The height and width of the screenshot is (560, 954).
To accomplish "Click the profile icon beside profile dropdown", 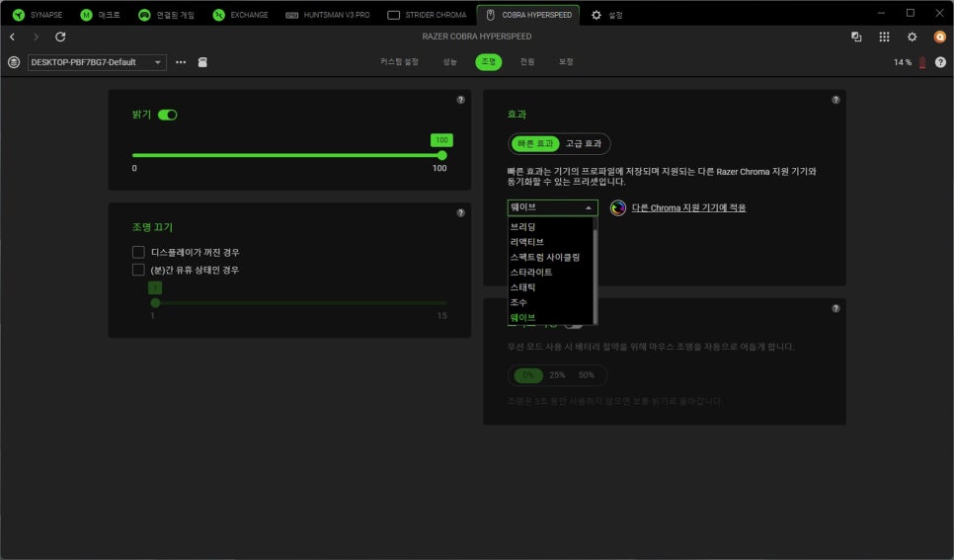I will [x=14, y=62].
